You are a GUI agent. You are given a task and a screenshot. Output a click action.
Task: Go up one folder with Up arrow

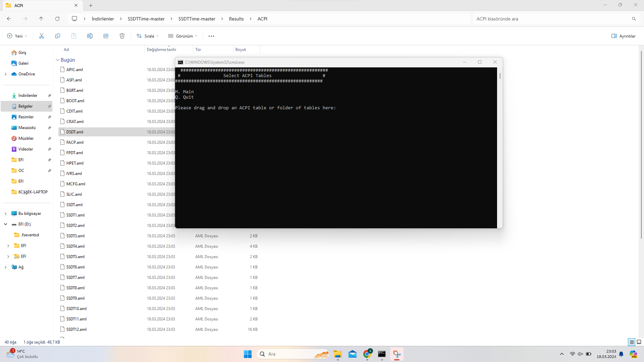[x=41, y=19]
